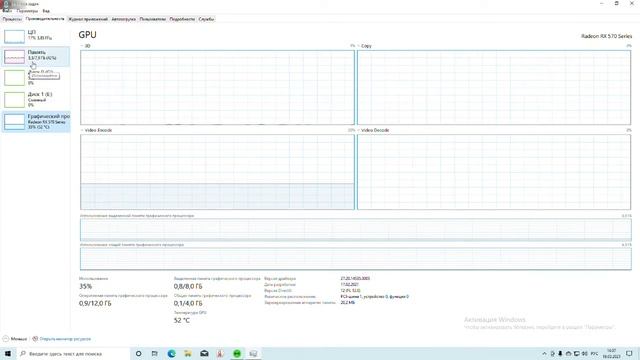Click the 3D engine graph area
640x360 pixels.
tap(217, 87)
